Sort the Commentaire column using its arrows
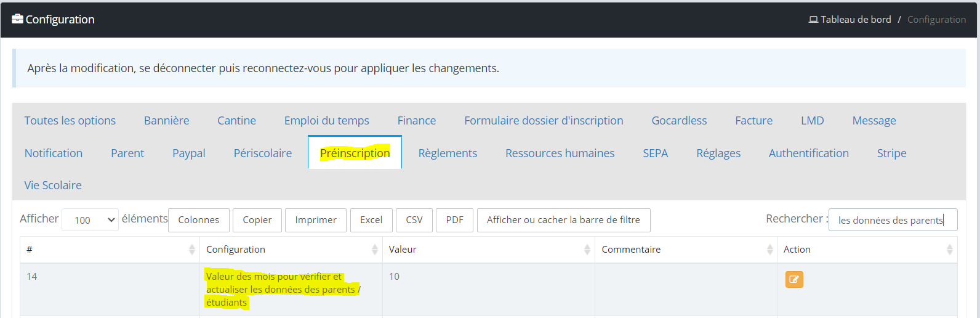This screenshot has height=318, width=980. (770, 250)
